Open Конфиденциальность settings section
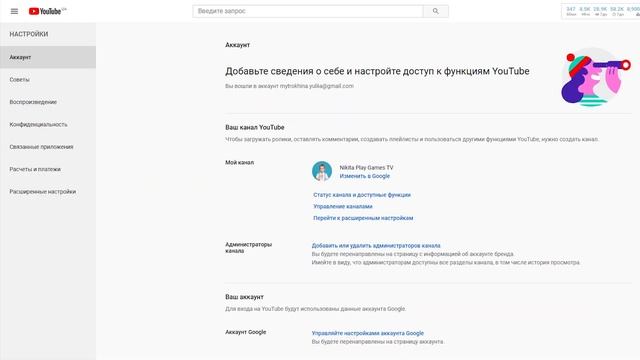The height and width of the screenshot is (360, 640). tap(48, 124)
